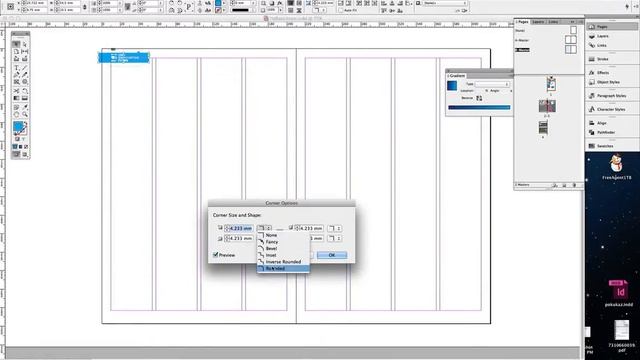The height and width of the screenshot is (360, 640).
Task: Click the Reverse Gradient icon
Action: click(x=479, y=98)
